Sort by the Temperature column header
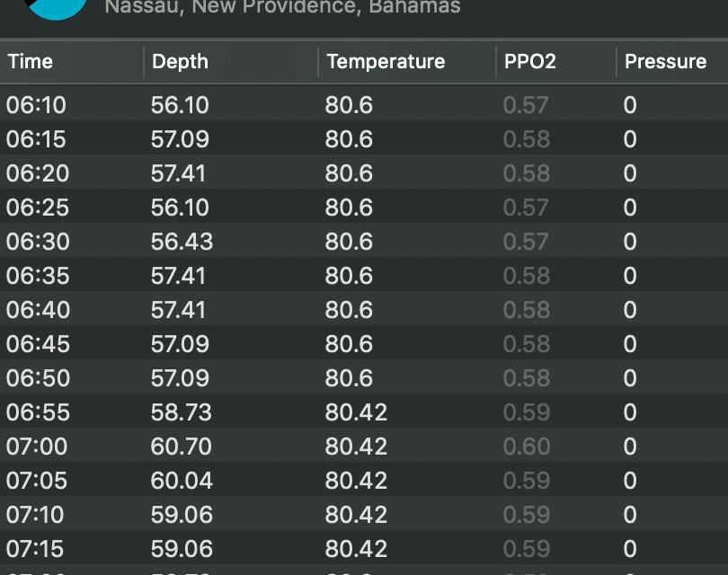 tap(386, 62)
